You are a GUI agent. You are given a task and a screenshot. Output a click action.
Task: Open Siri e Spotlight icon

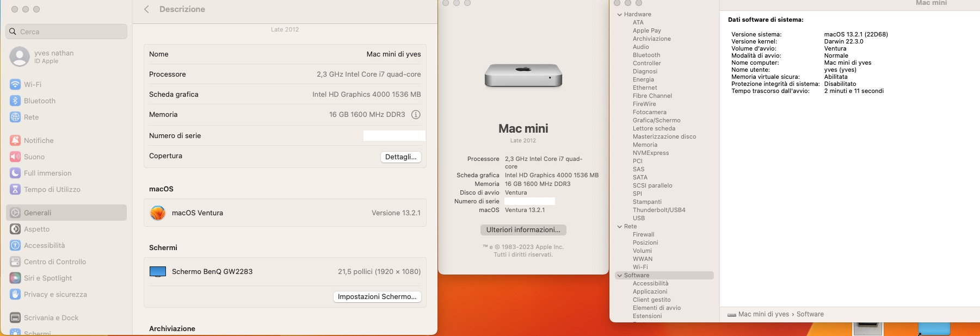click(15, 278)
